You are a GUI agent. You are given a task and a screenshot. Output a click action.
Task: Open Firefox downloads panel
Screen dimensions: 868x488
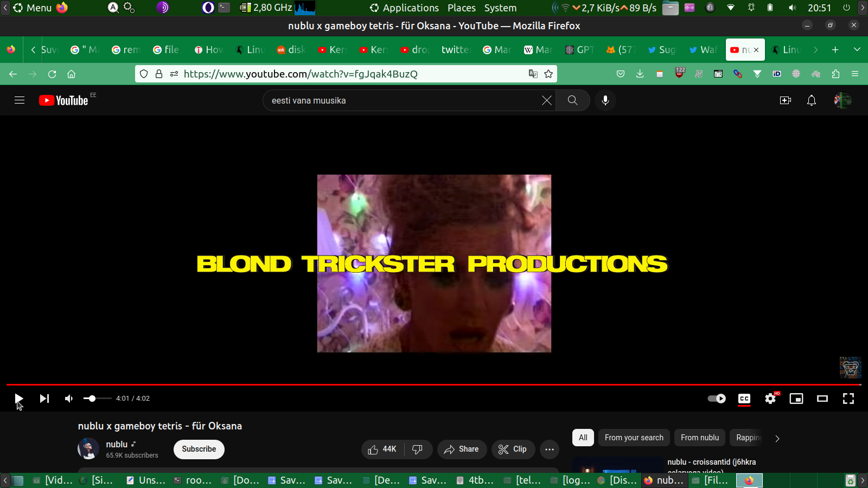tap(640, 74)
